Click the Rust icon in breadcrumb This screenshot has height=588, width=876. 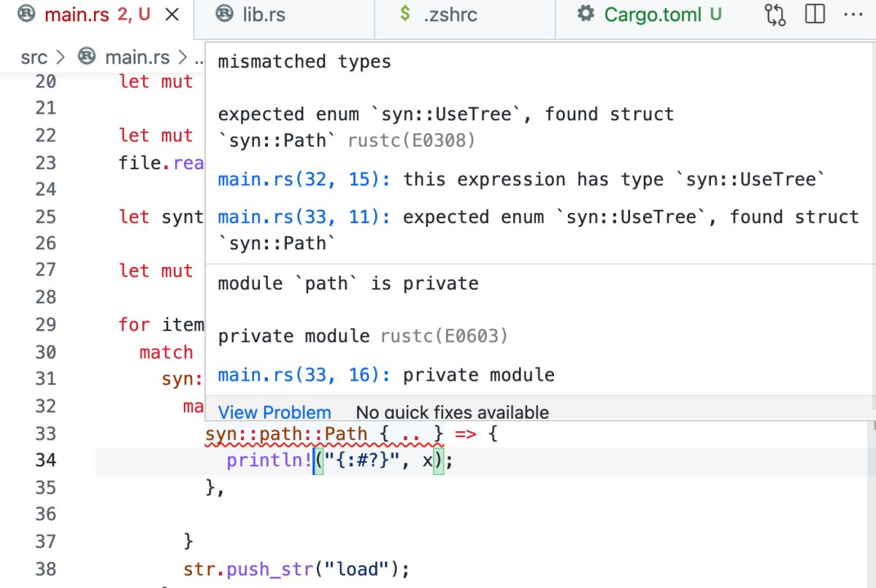(87, 57)
